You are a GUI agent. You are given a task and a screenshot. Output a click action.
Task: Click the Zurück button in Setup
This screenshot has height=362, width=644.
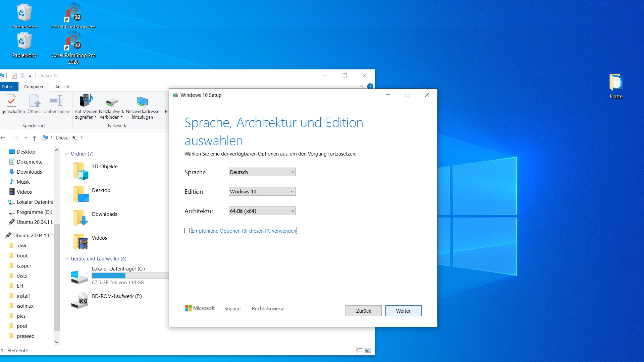(x=364, y=311)
